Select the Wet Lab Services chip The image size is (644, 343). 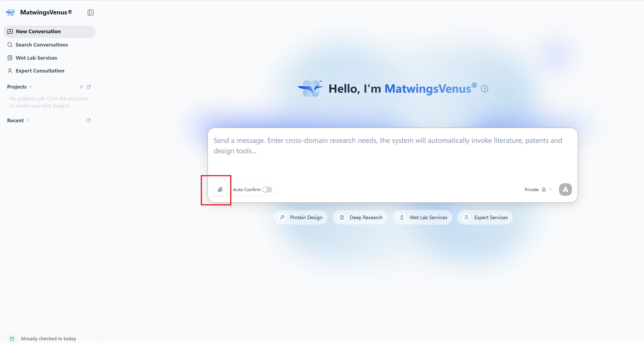[x=422, y=217]
